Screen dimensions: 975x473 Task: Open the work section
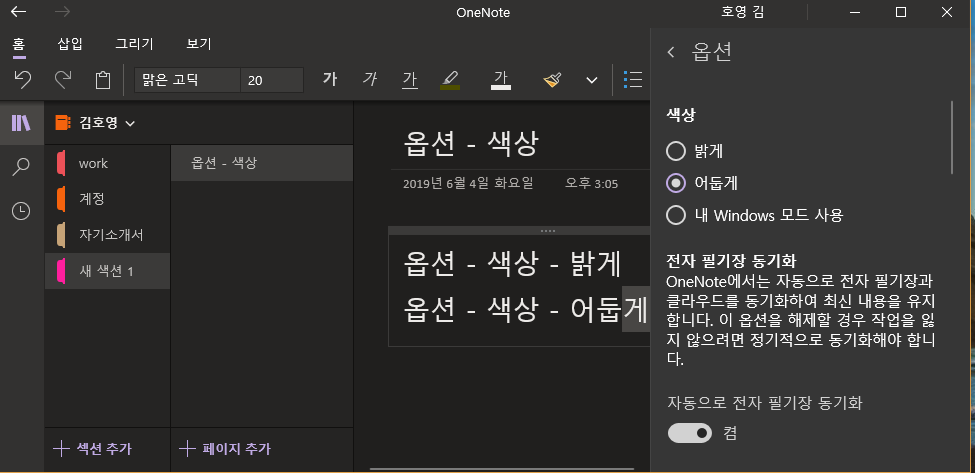point(107,163)
